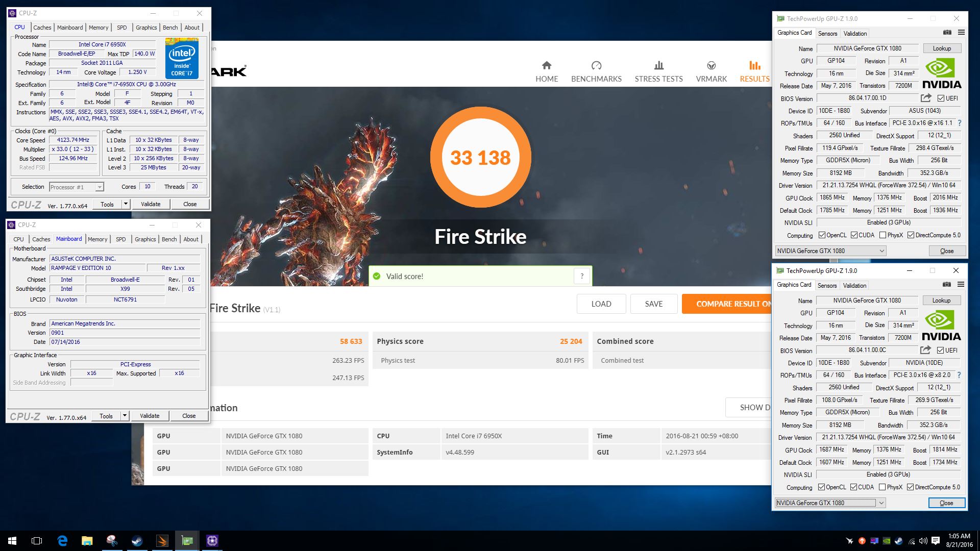
Task: Toggle OpenCL checkbox in top GPU-Z
Action: point(822,235)
